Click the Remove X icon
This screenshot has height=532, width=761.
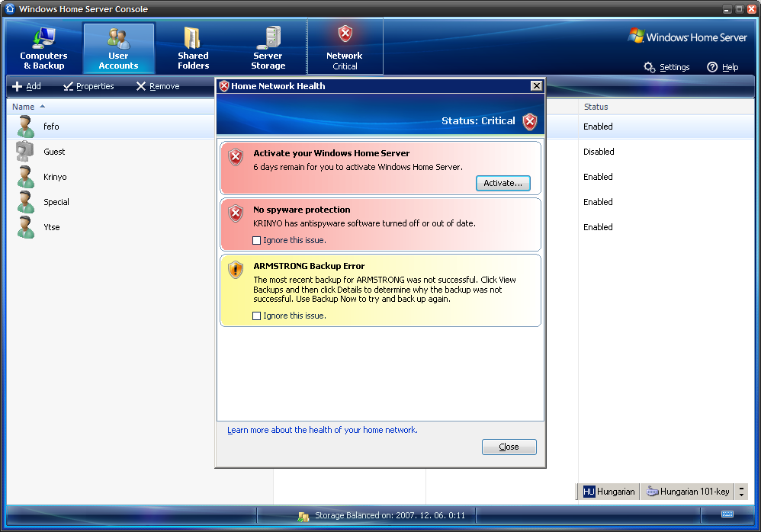tap(141, 86)
